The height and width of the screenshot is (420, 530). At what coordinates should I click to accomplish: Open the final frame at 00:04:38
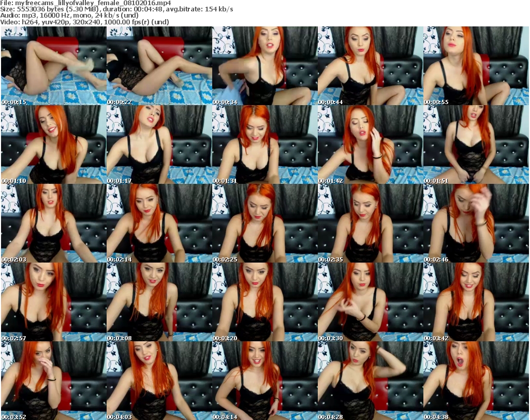point(476,381)
